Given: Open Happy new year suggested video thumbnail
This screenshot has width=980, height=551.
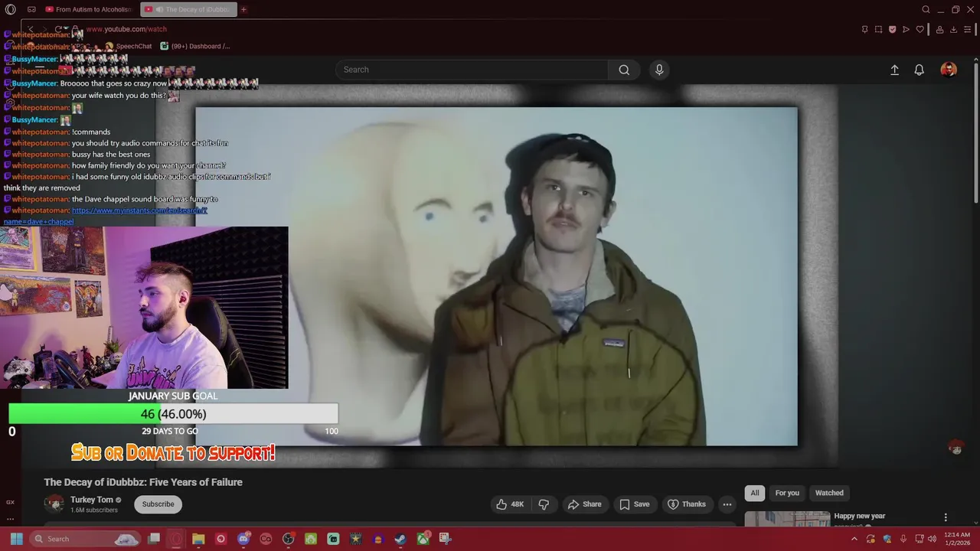Looking at the screenshot, I should click(787, 519).
